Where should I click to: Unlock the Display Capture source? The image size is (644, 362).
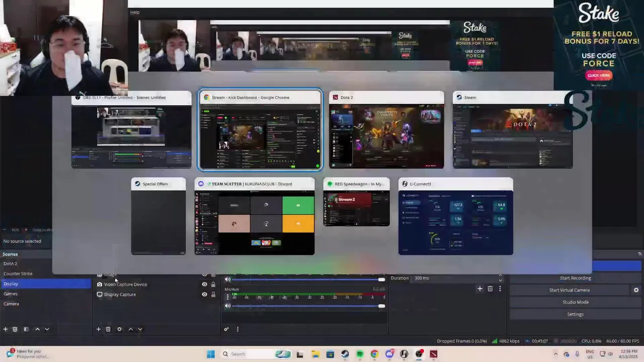click(213, 295)
